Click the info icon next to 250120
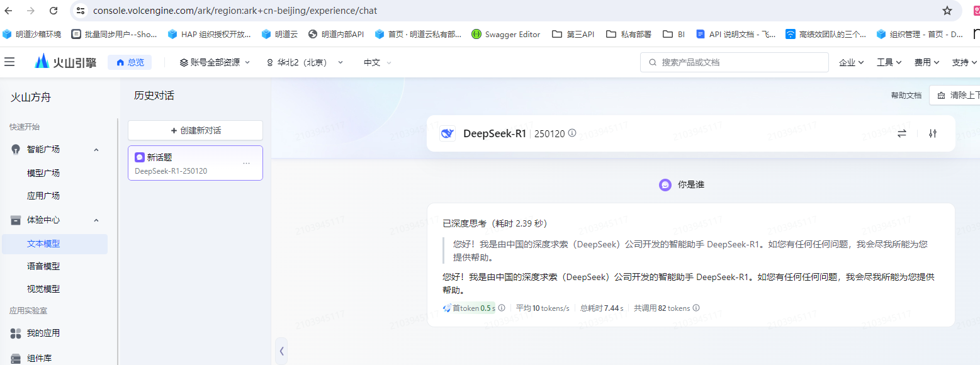The height and width of the screenshot is (365, 980). (x=572, y=133)
